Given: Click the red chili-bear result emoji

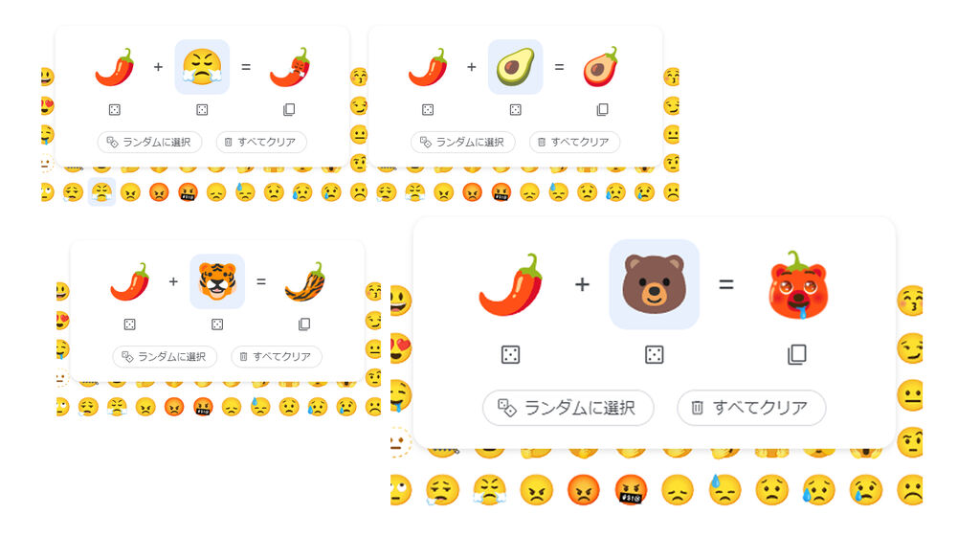Looking at the screenshot, I should coord(797,285).
